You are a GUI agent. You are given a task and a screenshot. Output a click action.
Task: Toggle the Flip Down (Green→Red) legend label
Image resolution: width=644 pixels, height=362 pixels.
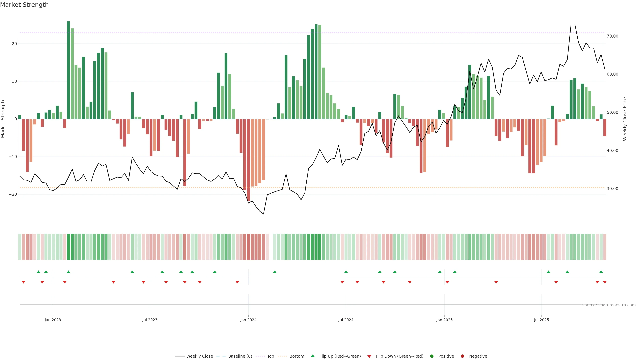(x=399, y=356)
